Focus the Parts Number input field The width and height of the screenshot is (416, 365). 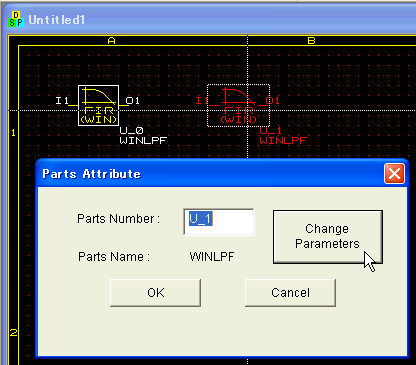coord(219,222)
